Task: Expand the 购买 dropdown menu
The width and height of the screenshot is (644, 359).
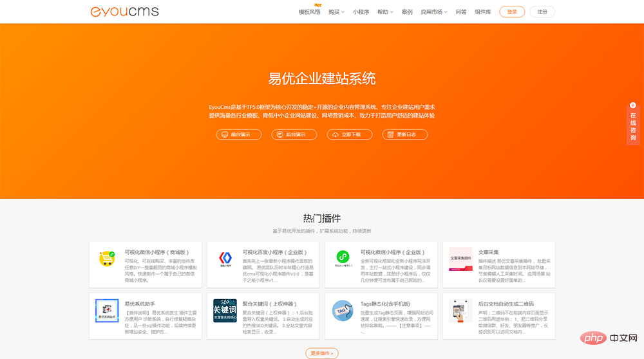Action: tap(336, 12)
